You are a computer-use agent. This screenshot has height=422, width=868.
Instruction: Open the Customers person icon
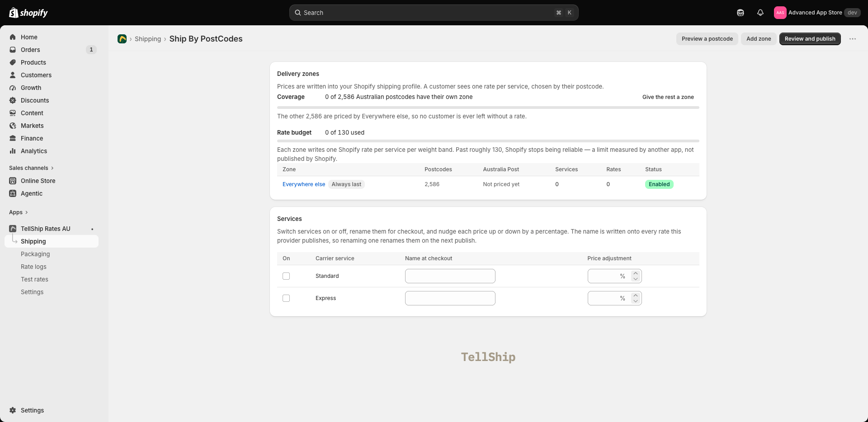click(13, 75)
